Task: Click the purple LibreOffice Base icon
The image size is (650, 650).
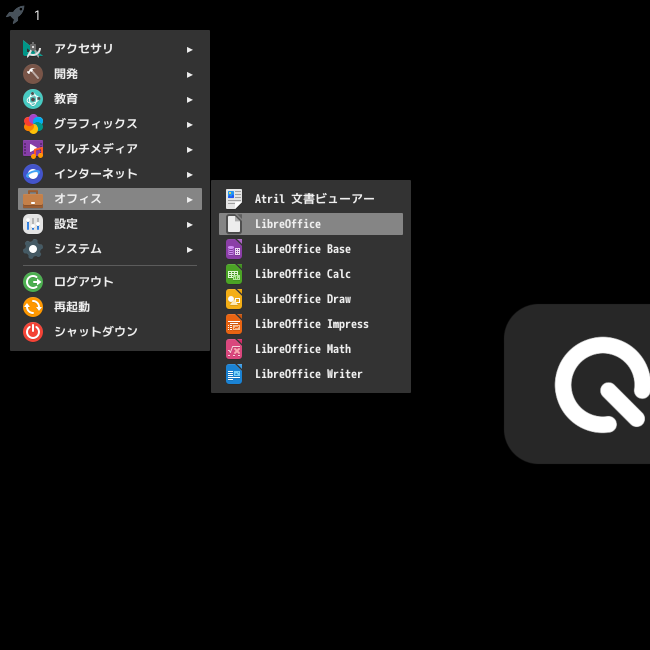Action: (234, 249)
